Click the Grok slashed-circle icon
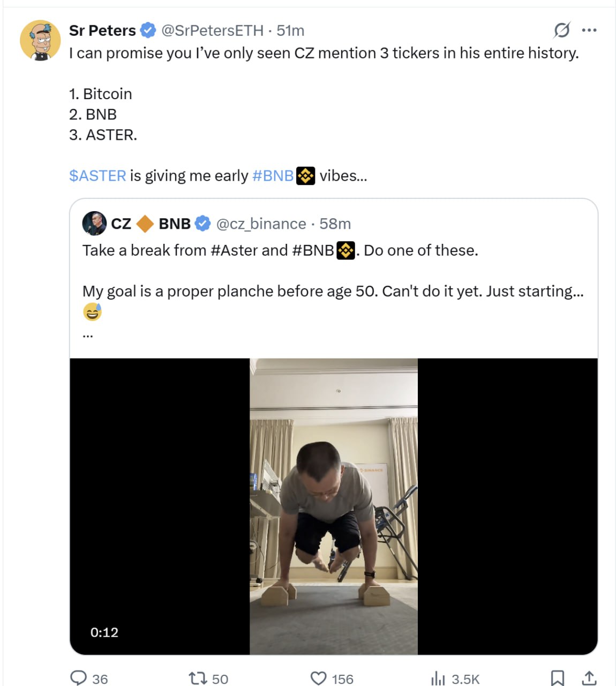Viewport: 616px width, 686px height. click(561, 30)
